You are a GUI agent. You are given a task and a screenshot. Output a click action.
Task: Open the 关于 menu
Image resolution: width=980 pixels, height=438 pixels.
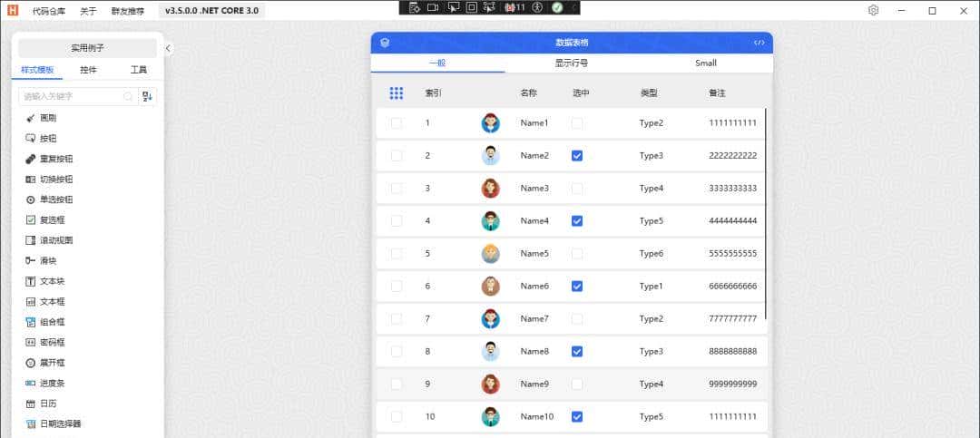point(88,11)
